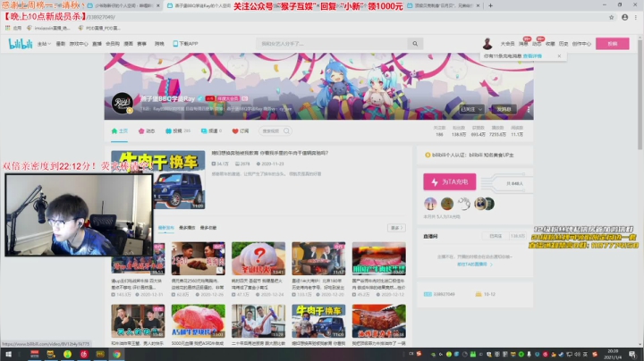The height and width of the screenshot is (361, 644).
Task: Click the Chrome icon in the taskbar
Action: pos(116,354)
